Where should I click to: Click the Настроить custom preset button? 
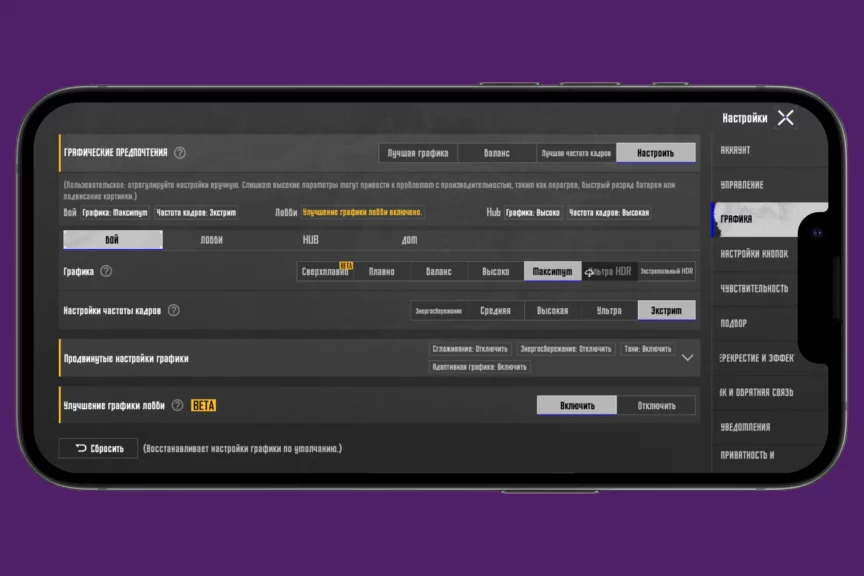pyautogui.click(x=655, y=153)
